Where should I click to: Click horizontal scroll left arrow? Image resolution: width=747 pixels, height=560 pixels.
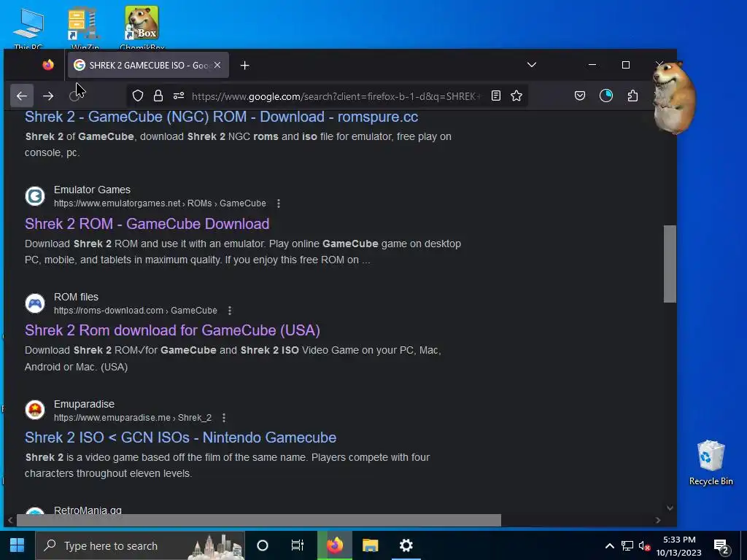(x=10, y=520)
